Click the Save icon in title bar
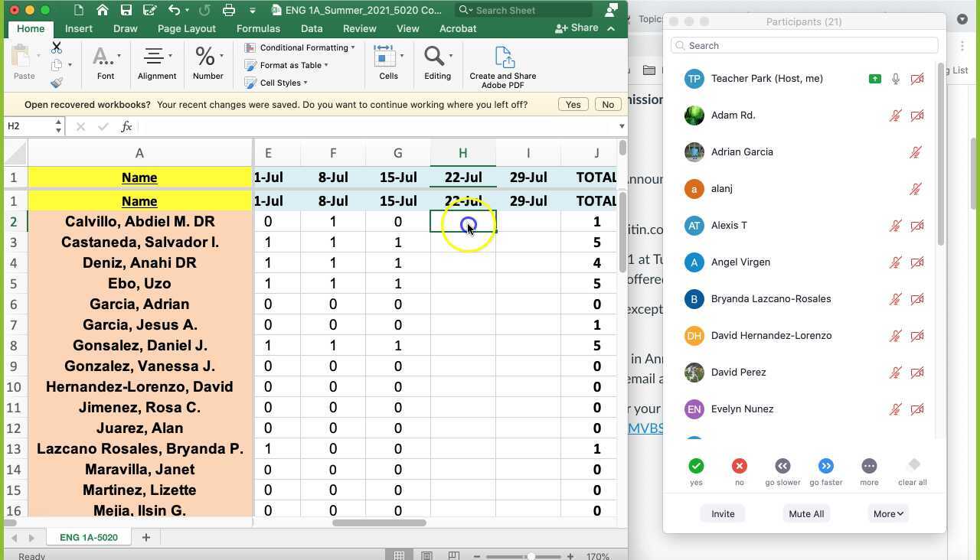This screenshot has height=560, width=980. click(x=126, y=11)
